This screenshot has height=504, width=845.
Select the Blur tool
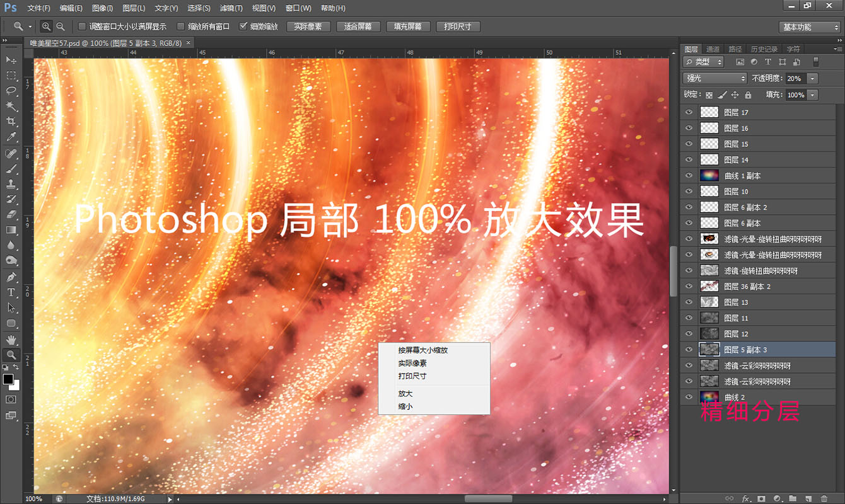[x=11, y=245]
